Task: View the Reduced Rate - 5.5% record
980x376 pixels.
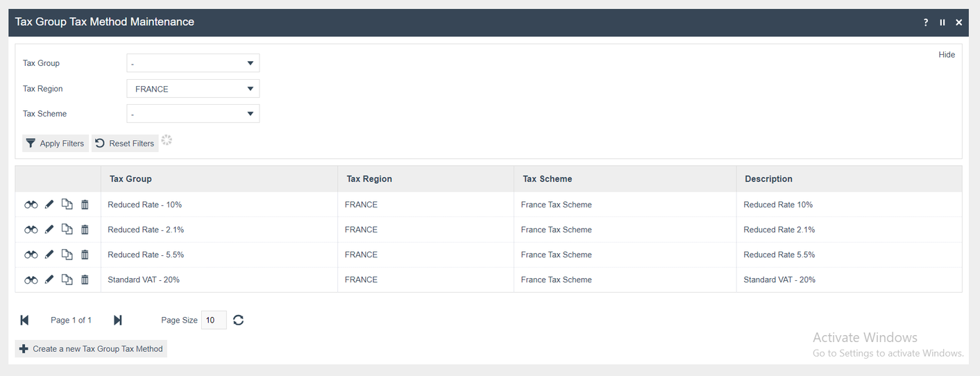Action: (x=31, y=255)
